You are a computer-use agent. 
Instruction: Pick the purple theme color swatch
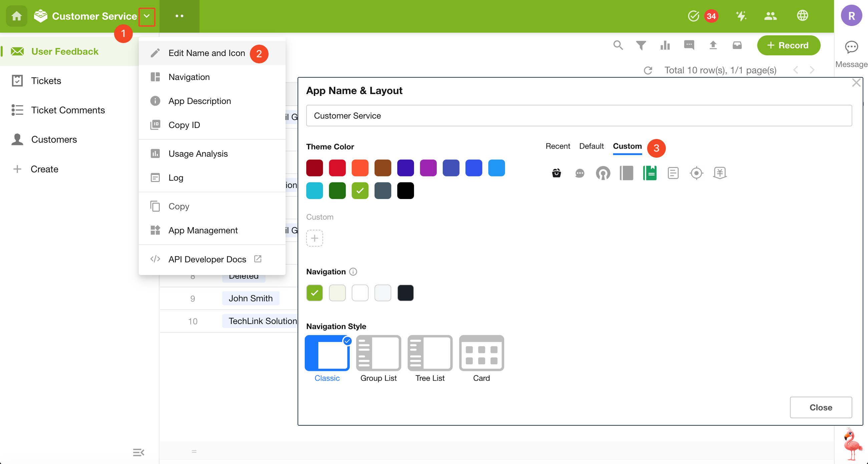coord(428,168)
